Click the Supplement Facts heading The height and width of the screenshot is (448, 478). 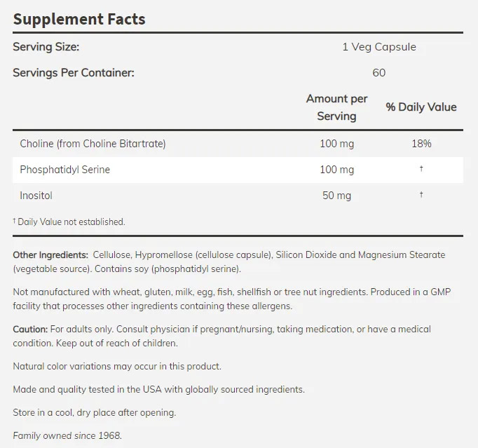[79, 19]
